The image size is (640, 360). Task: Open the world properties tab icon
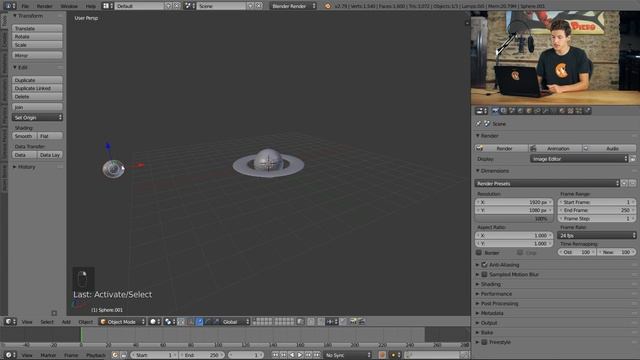point(520,111)
